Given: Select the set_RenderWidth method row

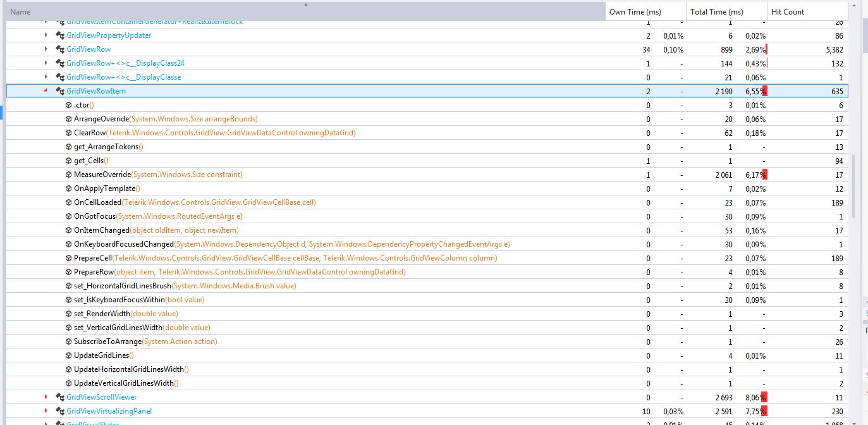Looking at the screenshot, I should (x=427, y=314).
